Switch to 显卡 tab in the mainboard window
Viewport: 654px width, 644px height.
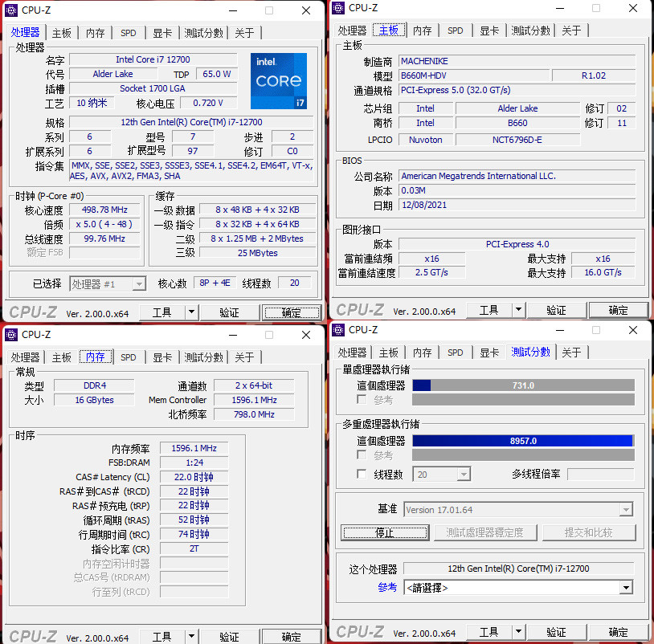(x=489, y=31)
